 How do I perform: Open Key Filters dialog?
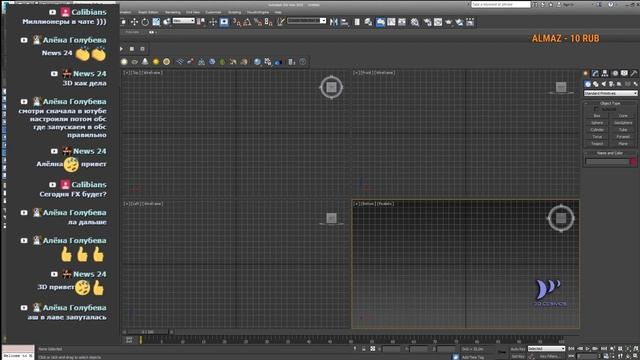[x=550, y=356]
